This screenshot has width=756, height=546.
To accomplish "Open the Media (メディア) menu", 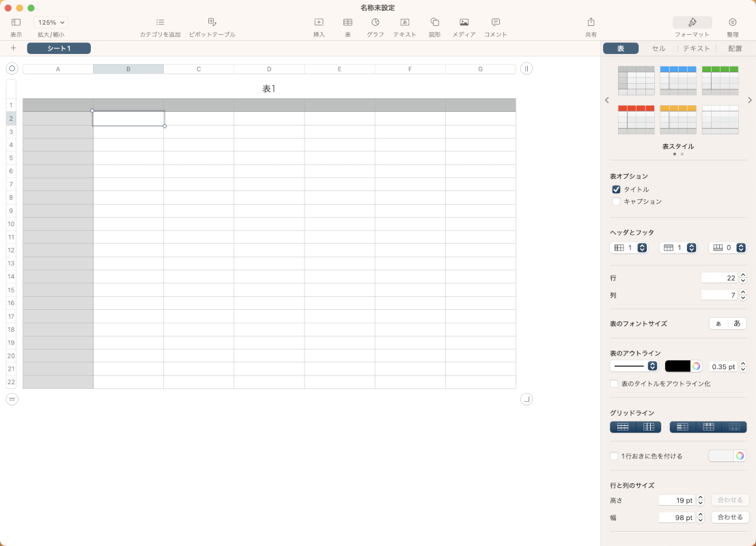I will tap(464, 23).
